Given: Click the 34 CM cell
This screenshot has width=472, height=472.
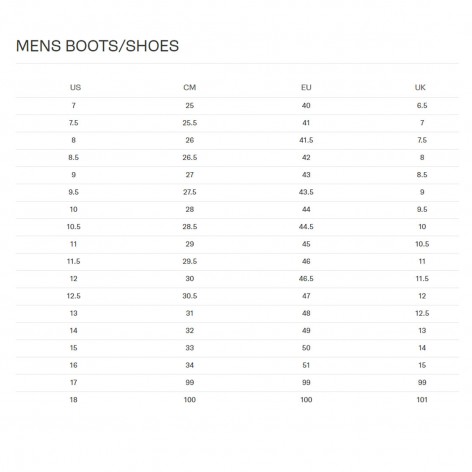Looking at the screenshot, I should pyautogui.click(x=190, y=365).
